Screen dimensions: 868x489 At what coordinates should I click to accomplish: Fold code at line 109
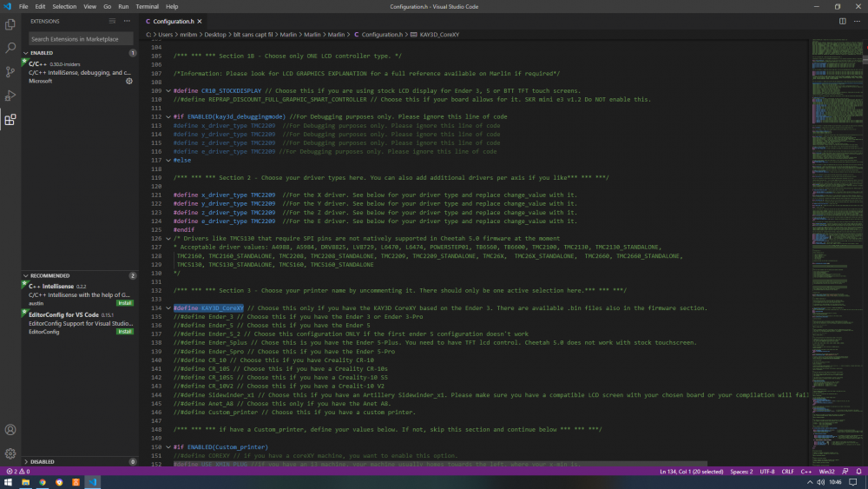tap(168, 91)
